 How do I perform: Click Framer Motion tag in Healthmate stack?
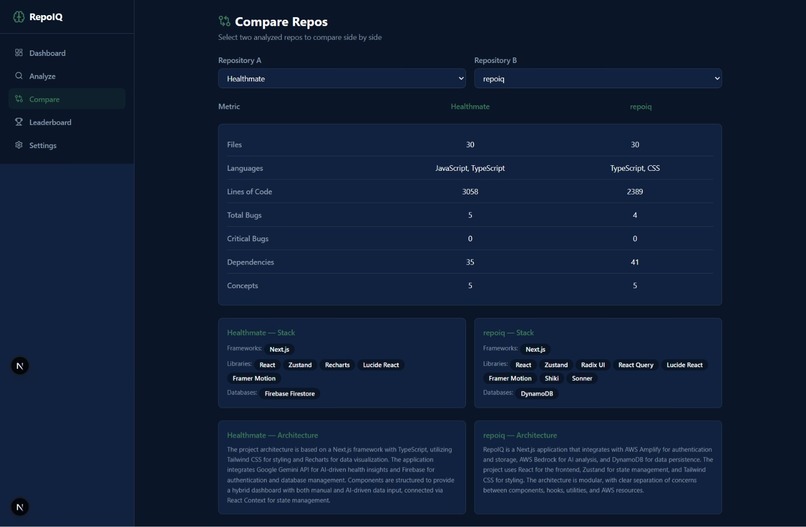tap(254, 378)
